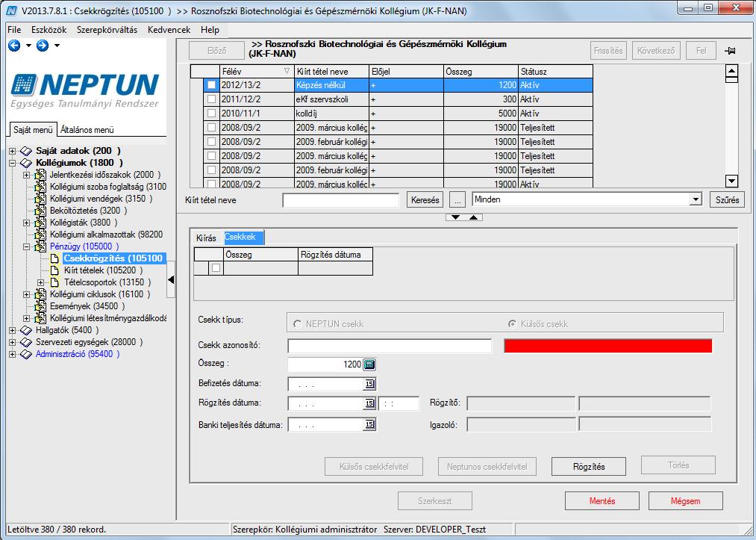
Task: Select the NEPTUN csekk radio button
Action: [297, 324]
